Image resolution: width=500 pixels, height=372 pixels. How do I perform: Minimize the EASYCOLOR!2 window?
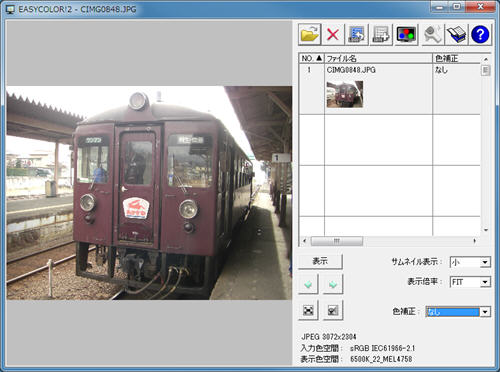pyautogui.click(x=439, y=6)
